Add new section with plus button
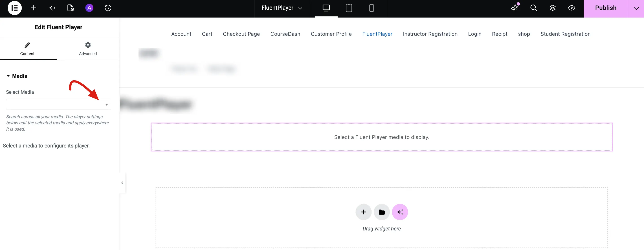Viewport: 644px width, 250px height. pos(363,212)
